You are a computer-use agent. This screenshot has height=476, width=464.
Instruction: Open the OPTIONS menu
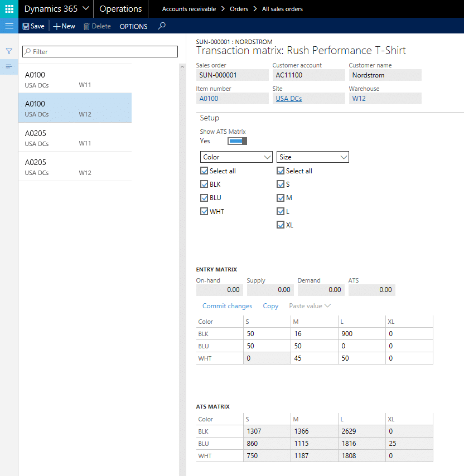pos(134,26)
